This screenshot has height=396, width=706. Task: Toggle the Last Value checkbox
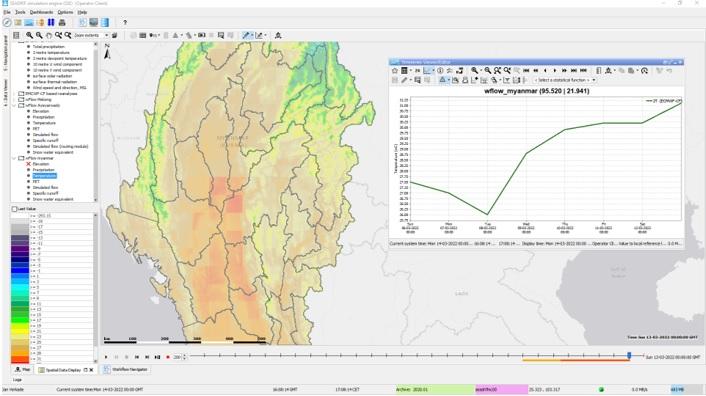coord(14,209)
